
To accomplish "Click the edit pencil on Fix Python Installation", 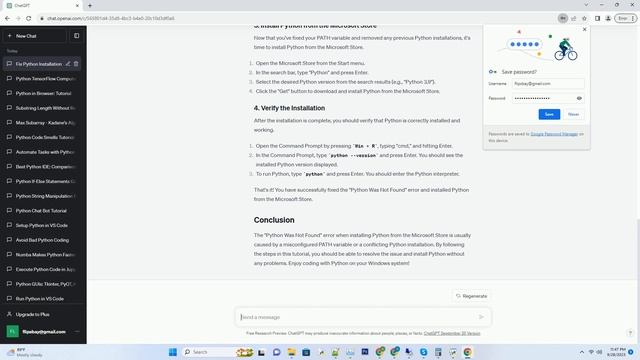I will click(68, 64).
